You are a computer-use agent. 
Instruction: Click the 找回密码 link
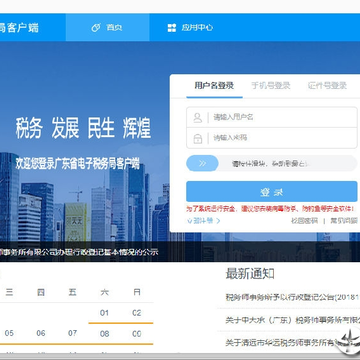tap(304, 220)
